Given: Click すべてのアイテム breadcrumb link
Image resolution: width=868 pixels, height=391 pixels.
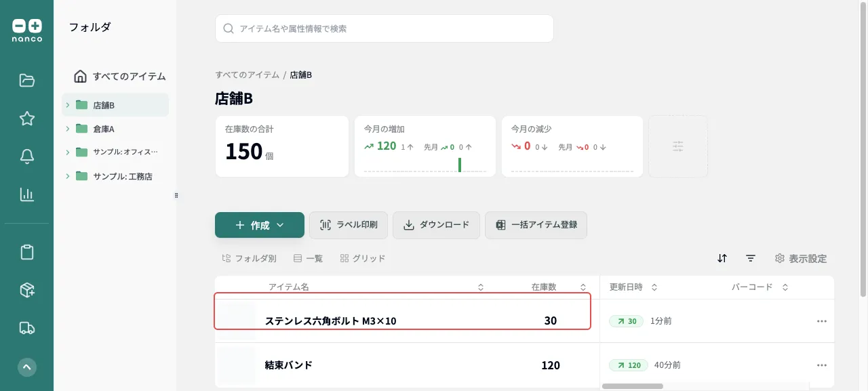Looking at the screenshot, I should click(x=247, y=75).
